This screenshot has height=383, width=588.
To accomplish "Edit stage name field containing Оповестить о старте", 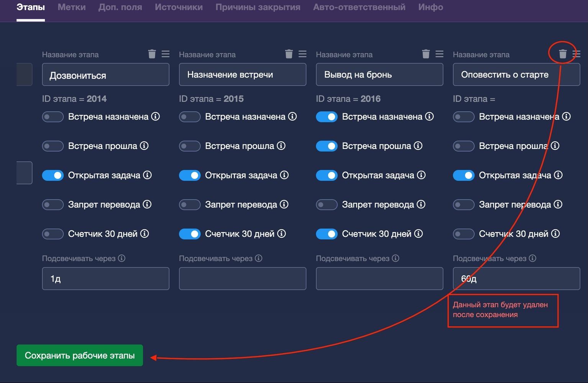I will pyautogui.click(x=516, y=74).
